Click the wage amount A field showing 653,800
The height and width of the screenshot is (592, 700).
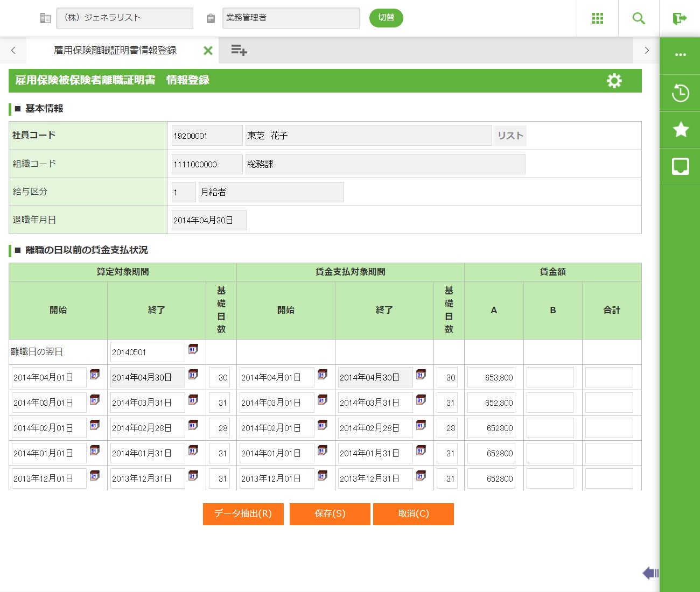(491, 378)
